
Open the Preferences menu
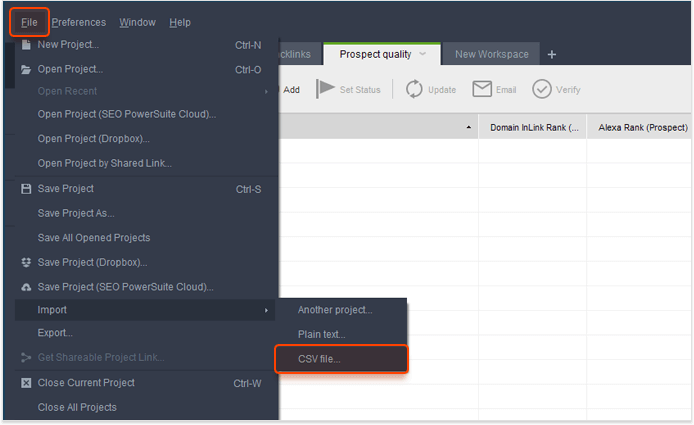(x=79, y=22)
